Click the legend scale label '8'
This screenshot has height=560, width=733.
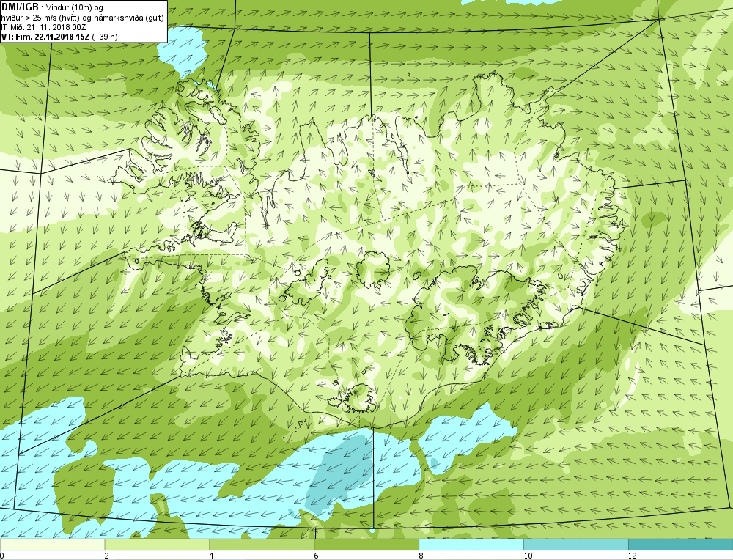[x=421, y=556]
